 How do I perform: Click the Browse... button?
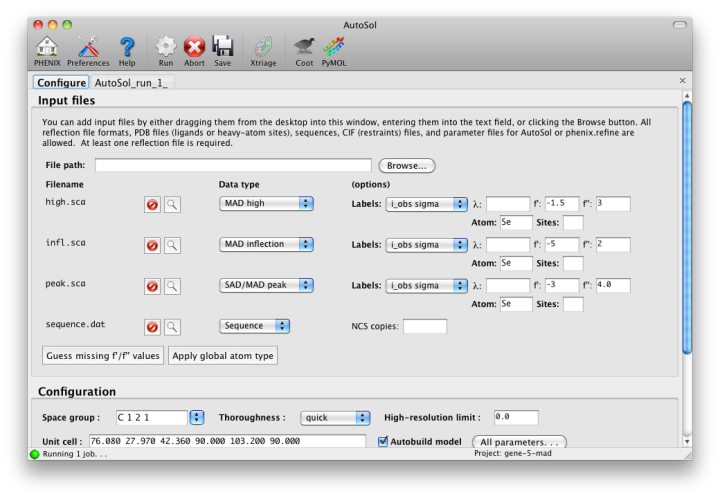click(406, 165)
